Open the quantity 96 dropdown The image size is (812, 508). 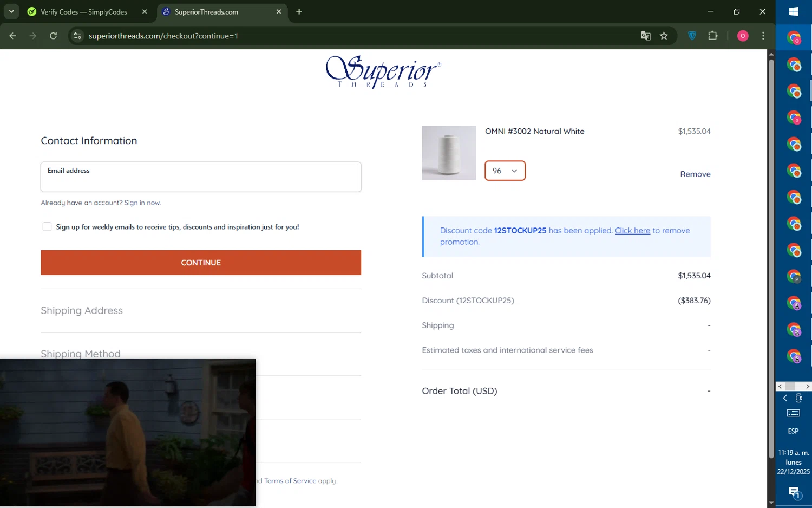tap(505, 171)
